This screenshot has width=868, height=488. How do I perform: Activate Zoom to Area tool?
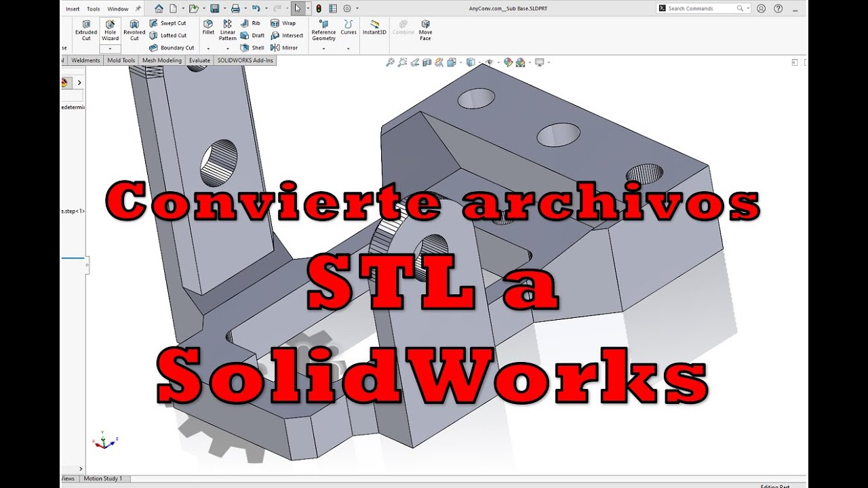(403, 62)
